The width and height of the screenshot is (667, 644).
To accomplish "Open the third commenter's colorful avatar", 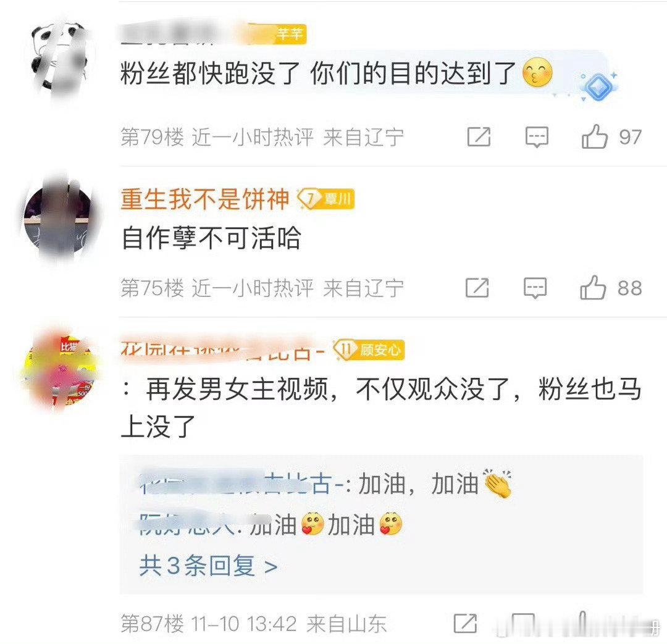I will coord(61,369).
